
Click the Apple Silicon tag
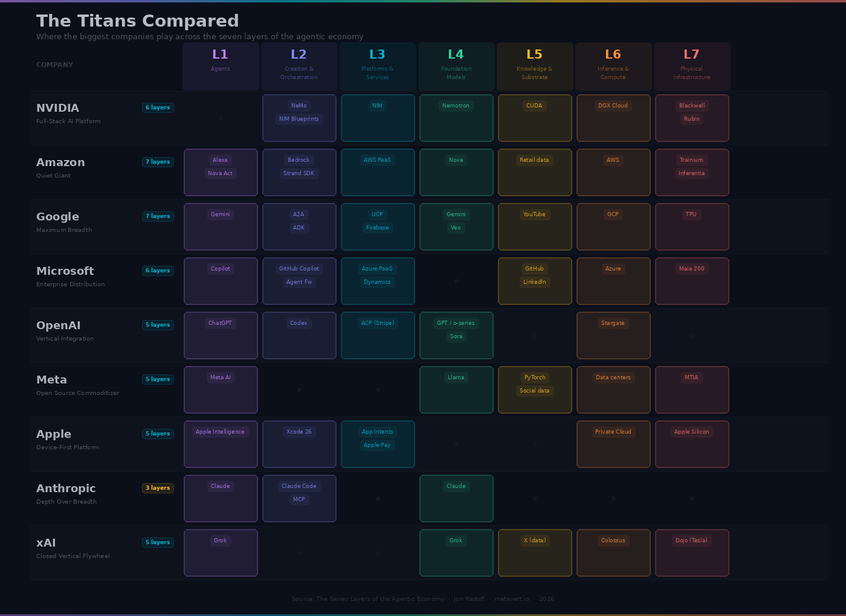click(x=692, y=432)
